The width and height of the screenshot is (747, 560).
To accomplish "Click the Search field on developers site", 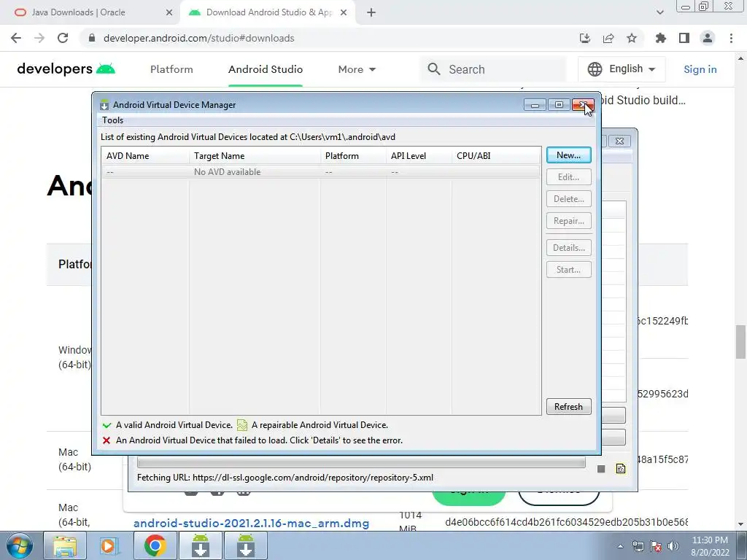I will pyautogui.click(x=493, y=69).
